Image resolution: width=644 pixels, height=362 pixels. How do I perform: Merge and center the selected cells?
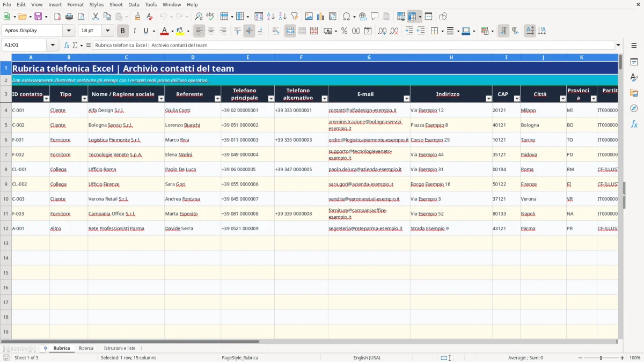click(290, 31)
